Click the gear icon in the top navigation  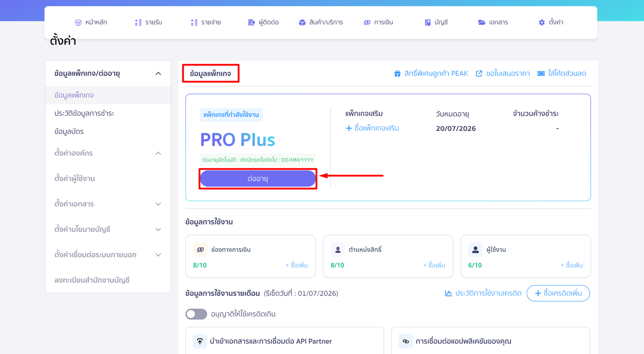(542, 22)
